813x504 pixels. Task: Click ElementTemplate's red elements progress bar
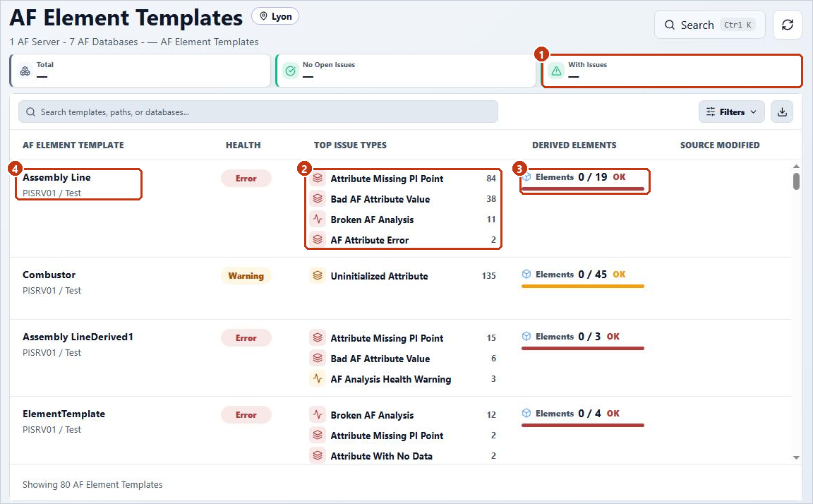[x=583, y=425]
